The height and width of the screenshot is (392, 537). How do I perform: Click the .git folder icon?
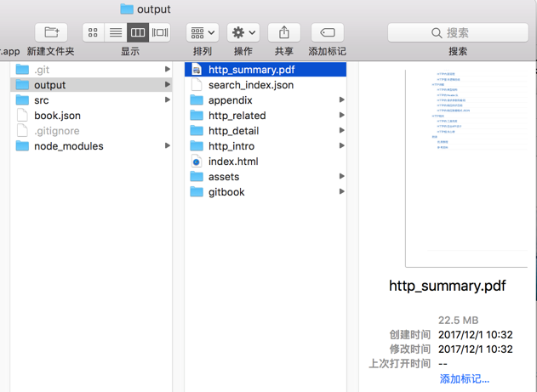pos(23,70)
